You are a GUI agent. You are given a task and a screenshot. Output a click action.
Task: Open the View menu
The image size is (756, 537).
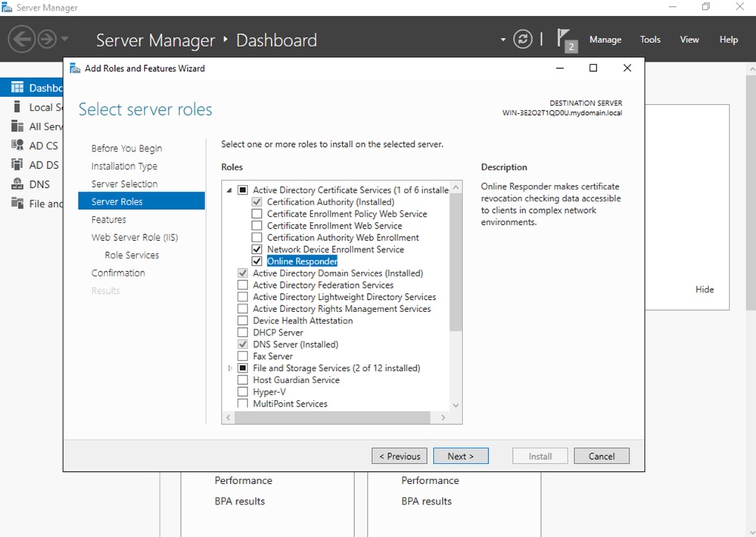[689, 39]
